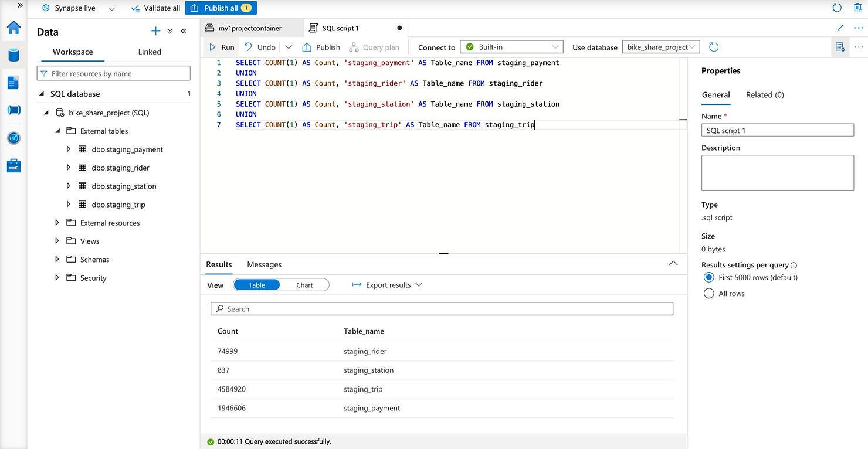Open Undo options dropdown arrow
This screenshot has width=868, height=449.
coord(289,47)
